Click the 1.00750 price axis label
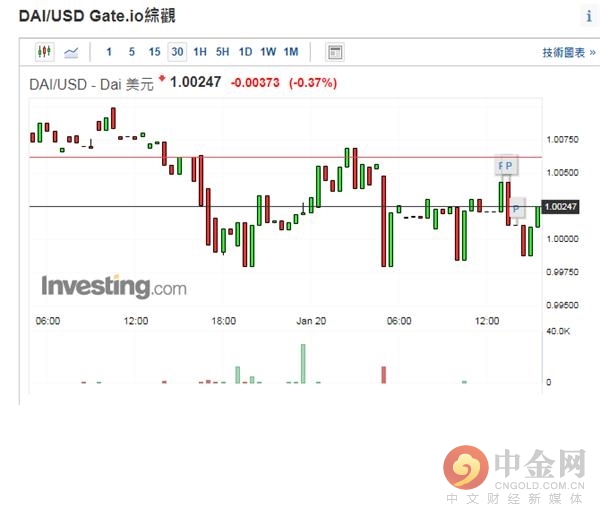Viewport: 600px width, 517px height. click(x=562, y=139)
